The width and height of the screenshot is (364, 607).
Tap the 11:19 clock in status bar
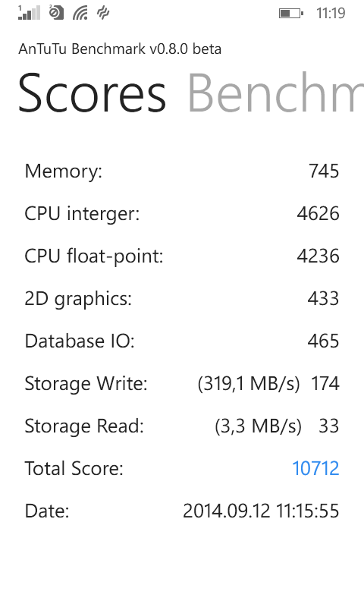(x=331, y=13)
